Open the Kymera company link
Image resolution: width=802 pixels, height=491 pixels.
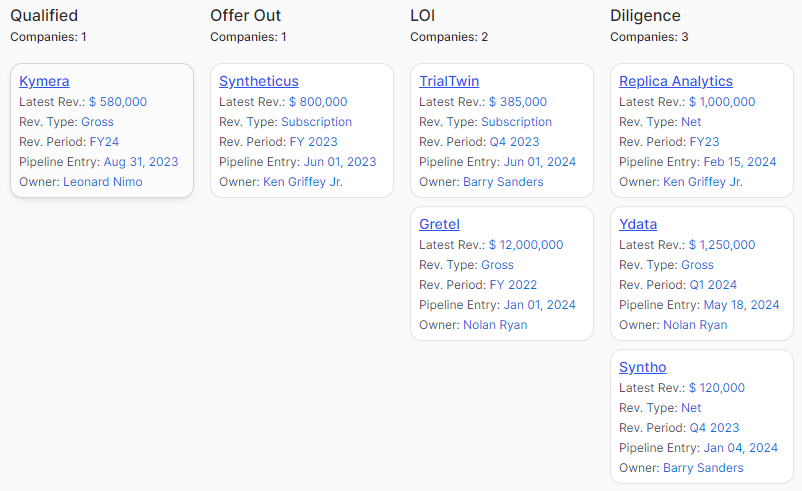(44, 81)
